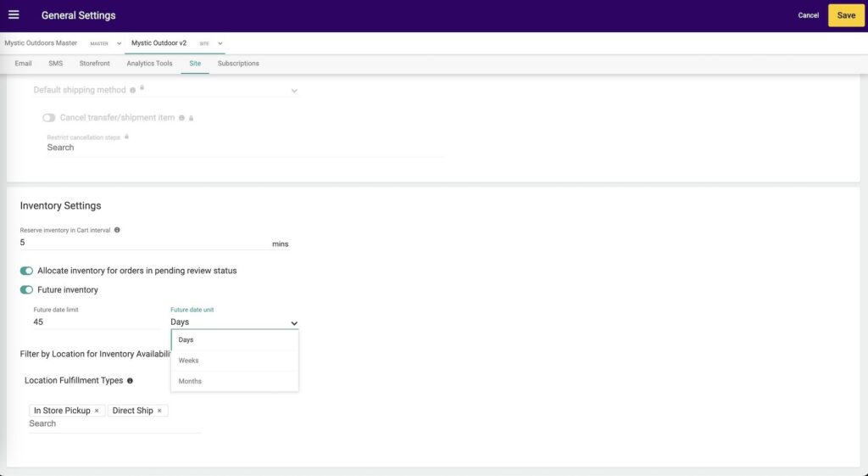Screen dimensions: 868x476
Task: Click the General Settings title
Action: (x=79, y=15)
